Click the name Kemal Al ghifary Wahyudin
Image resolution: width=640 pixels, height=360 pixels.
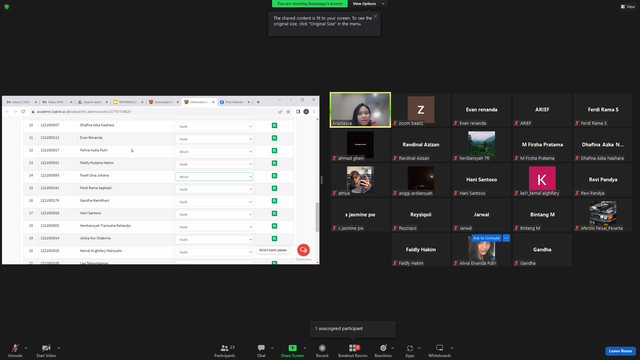[101, 251]
